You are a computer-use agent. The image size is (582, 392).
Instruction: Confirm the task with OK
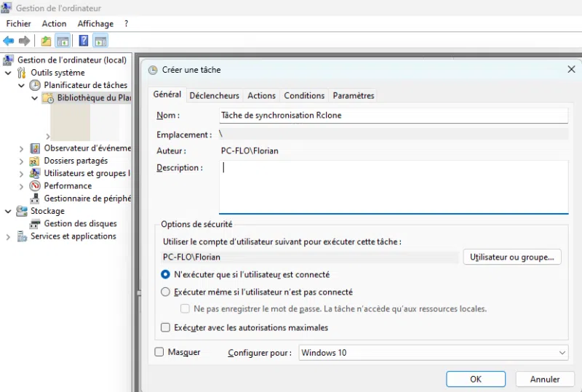click(476, 379)
